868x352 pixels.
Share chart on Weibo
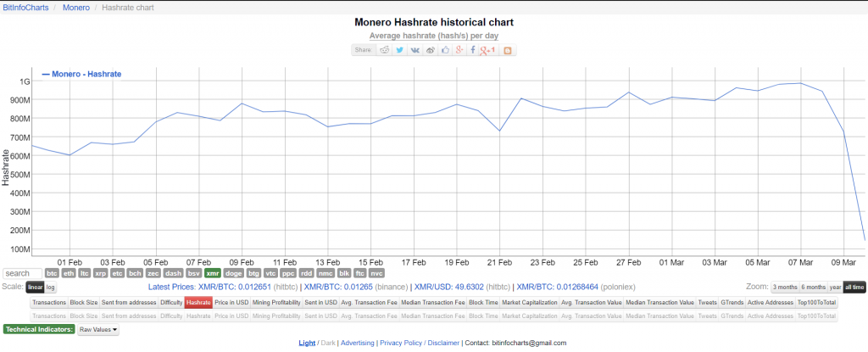[430, 50]
